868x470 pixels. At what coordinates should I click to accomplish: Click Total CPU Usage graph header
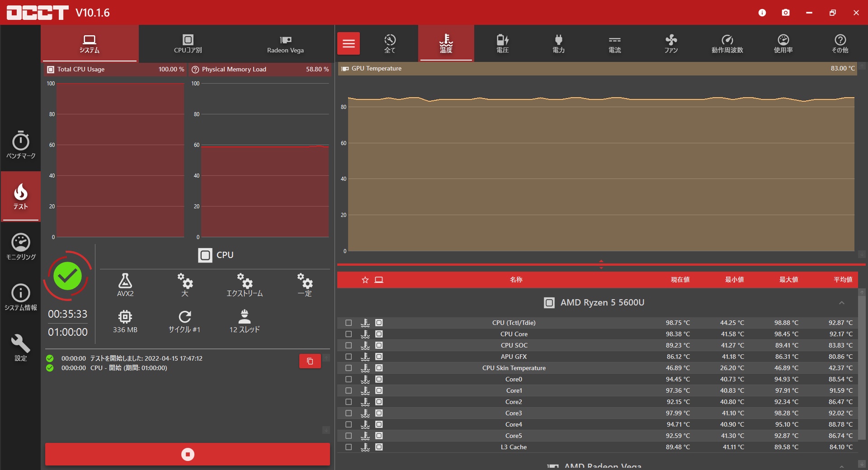[116, 69]
